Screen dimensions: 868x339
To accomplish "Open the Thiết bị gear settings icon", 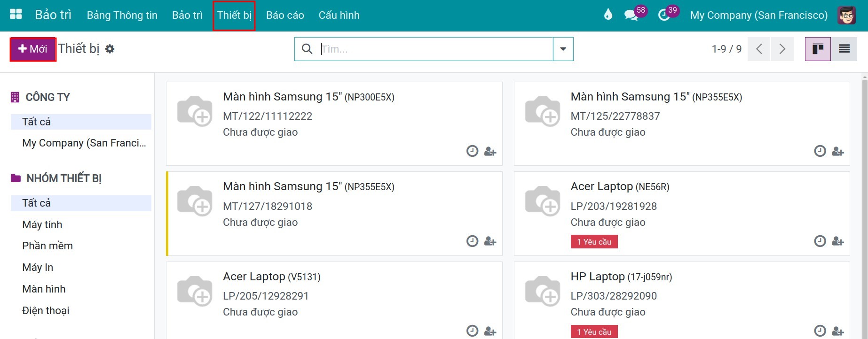I will click(x=110, y=49).
